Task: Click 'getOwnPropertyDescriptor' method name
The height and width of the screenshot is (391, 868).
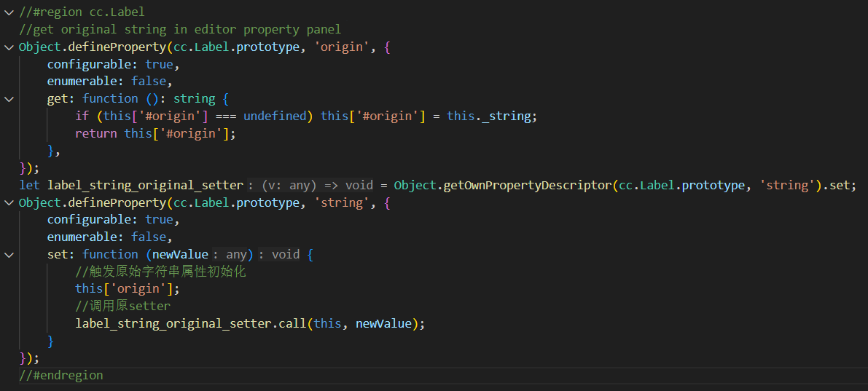Action: coord(528,185)
